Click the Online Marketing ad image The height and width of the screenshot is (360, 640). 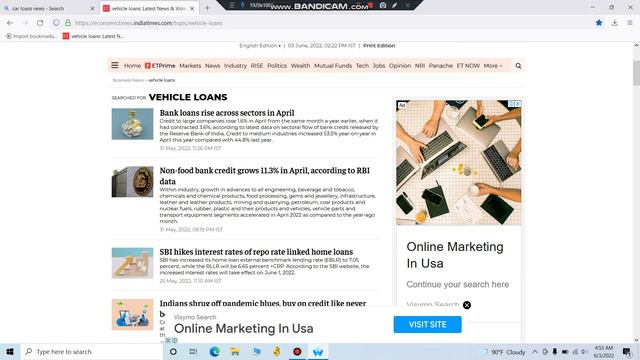[458, 162]
